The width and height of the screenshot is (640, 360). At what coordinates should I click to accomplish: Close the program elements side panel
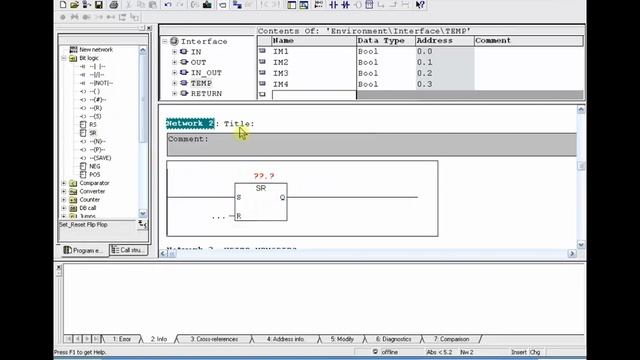point(149,28)
